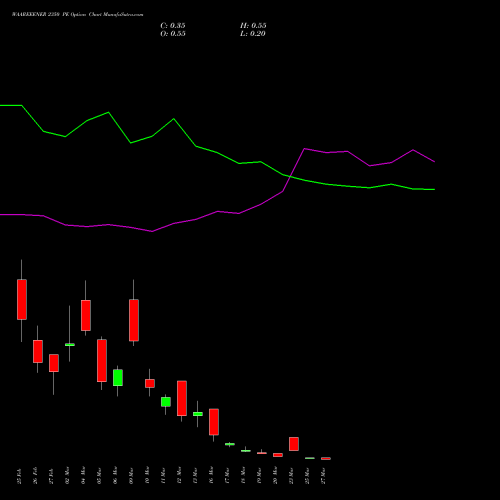Viewport: 500px width, 500px height.
Task: Click the low value L: 0.20
Action: [x=253, y=34]
